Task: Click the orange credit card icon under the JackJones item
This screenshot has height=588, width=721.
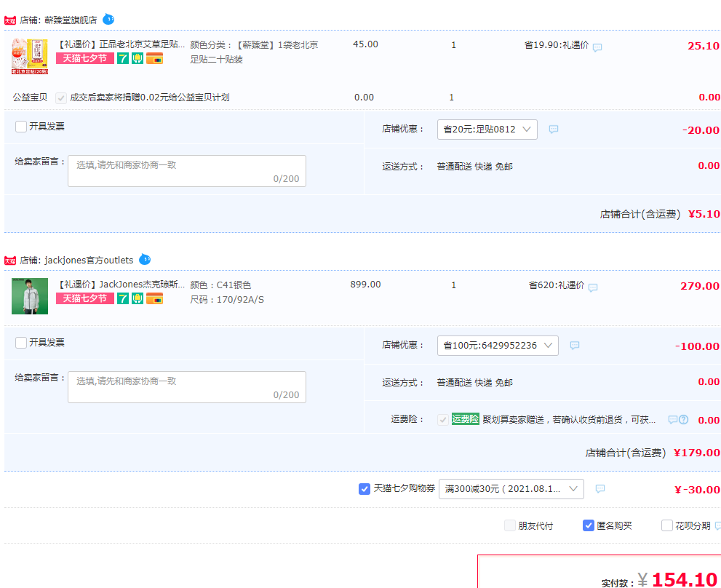Action: click(154, 298)
